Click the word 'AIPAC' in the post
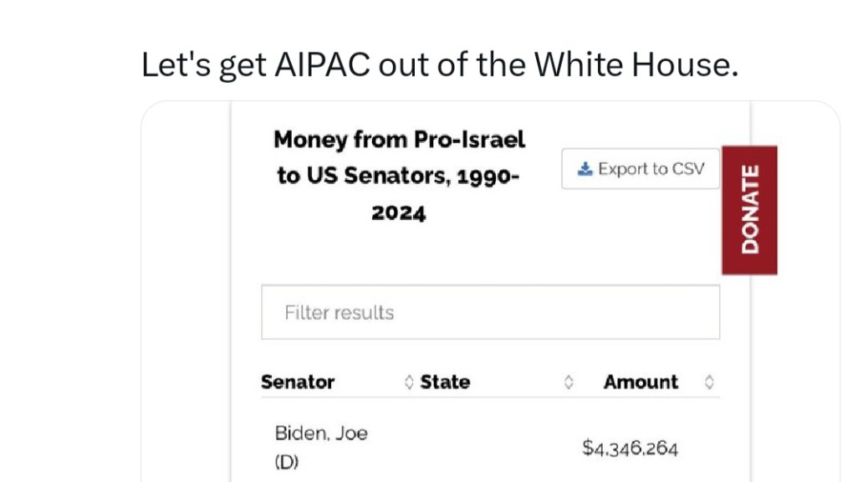Viewport: 868px width, 482px height. click(x=323, y=64)
